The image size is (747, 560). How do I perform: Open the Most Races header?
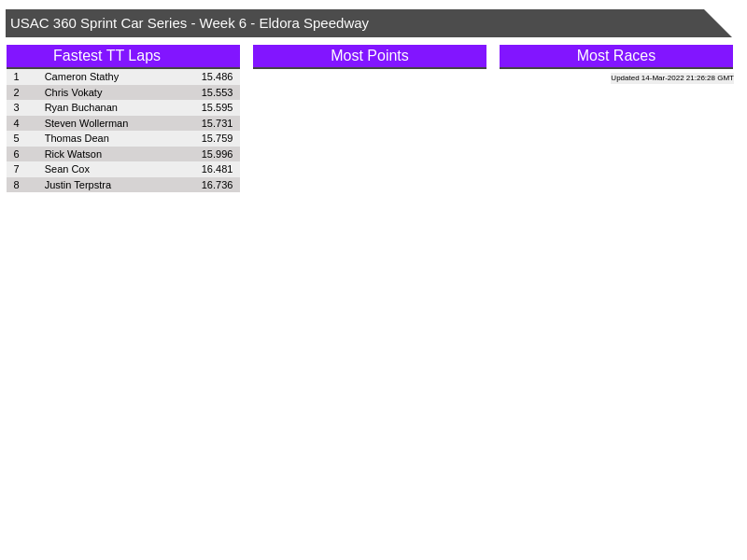pyautogui.click(x=615, y=56)
